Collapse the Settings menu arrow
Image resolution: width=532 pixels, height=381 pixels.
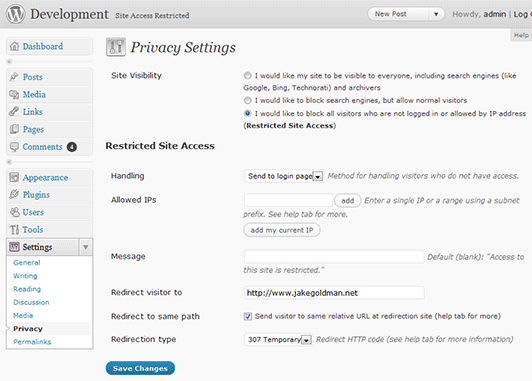[86, 247]
